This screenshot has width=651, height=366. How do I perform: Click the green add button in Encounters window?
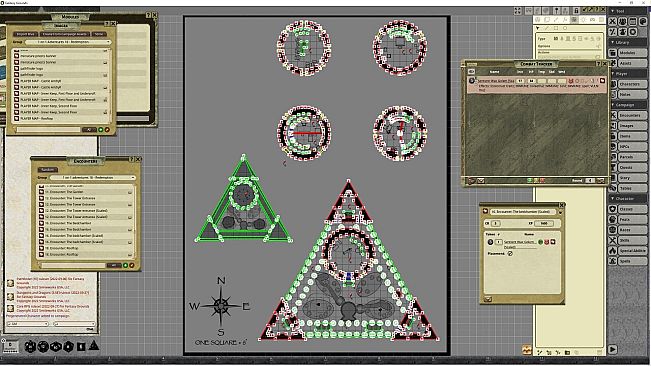(x=125, y=265)
